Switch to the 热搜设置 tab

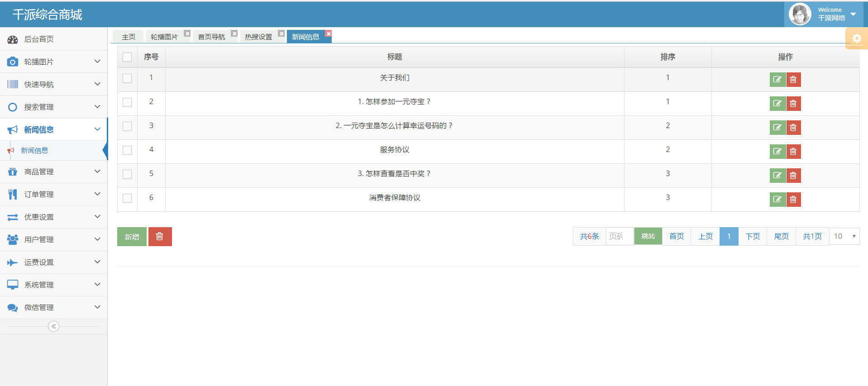pyautogui.click(x=258, y=37)
